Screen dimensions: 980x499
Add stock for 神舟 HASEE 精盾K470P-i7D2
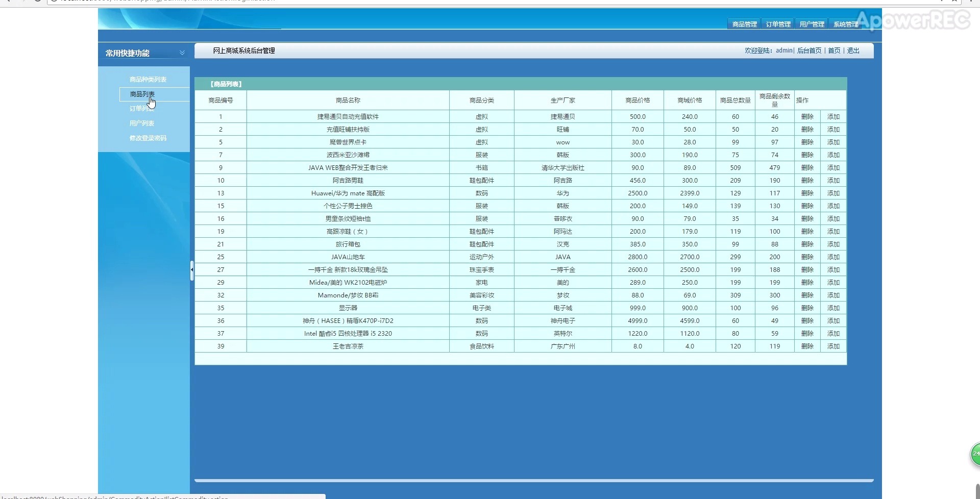834,320
